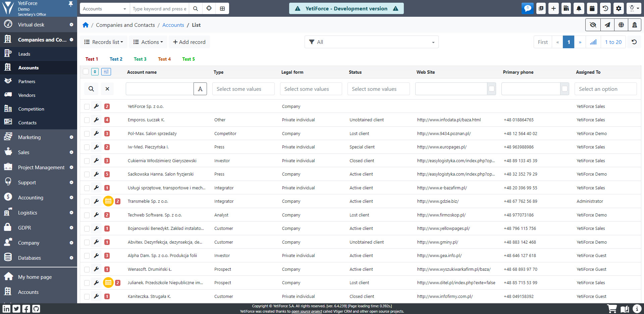Open Competition in the sidebar
The image size is (644, 314).
pyautogui.click(x=39, y=109)
